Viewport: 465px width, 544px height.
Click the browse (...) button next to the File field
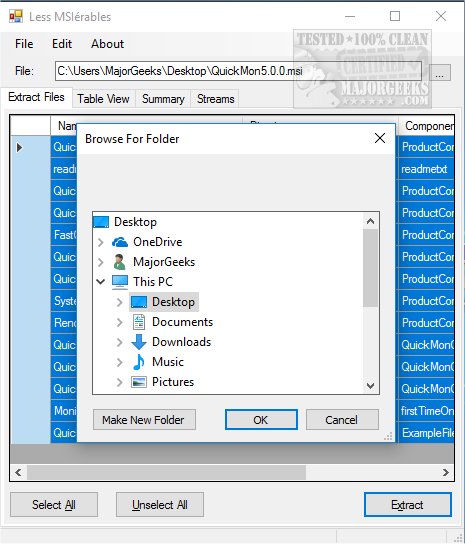(440, 72)
